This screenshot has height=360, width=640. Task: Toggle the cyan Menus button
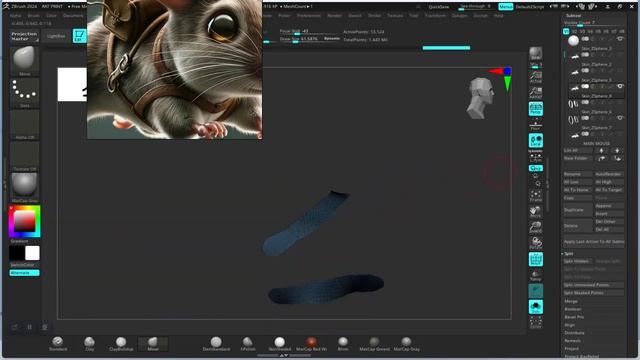(505, 7)
